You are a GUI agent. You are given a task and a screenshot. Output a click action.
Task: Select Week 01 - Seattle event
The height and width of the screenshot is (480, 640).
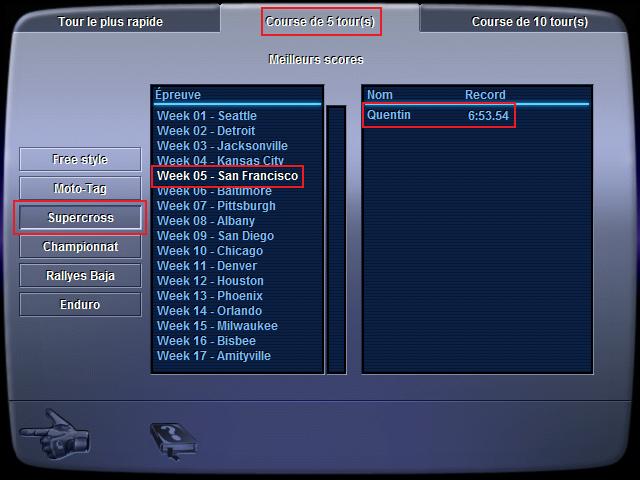click(207, 116)
